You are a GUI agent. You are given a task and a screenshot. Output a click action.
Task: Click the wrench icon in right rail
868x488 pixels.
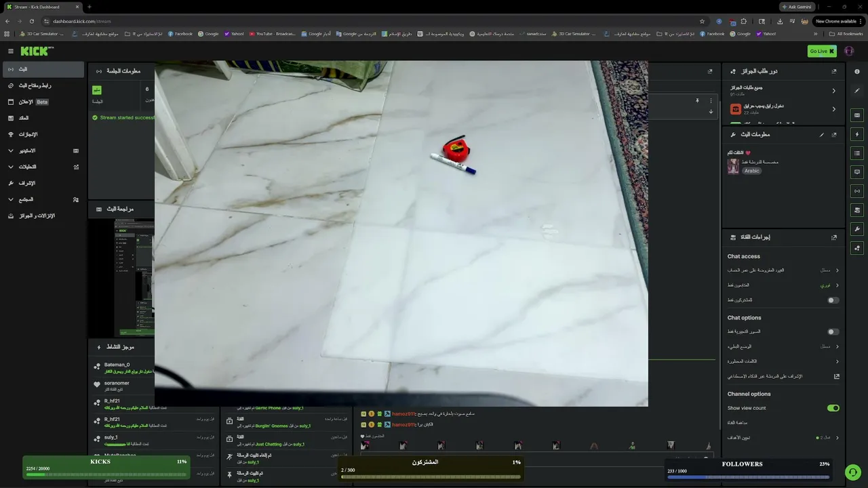pos(857,229)
